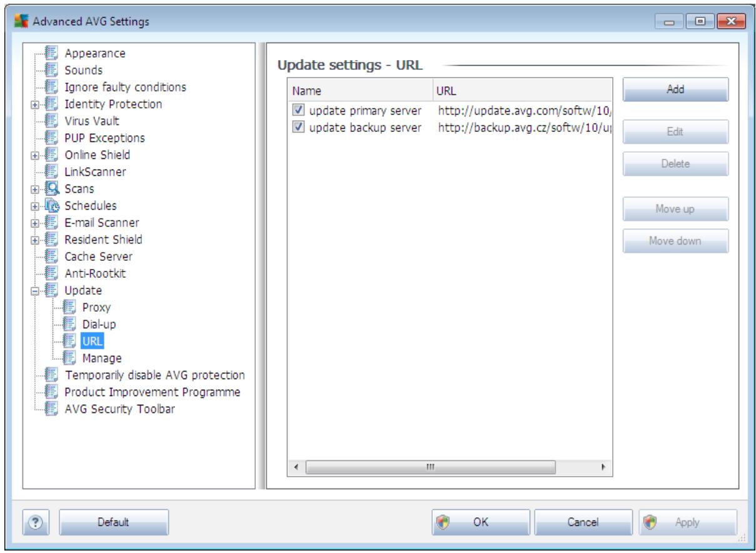Click the Edit button

point(675,131)
